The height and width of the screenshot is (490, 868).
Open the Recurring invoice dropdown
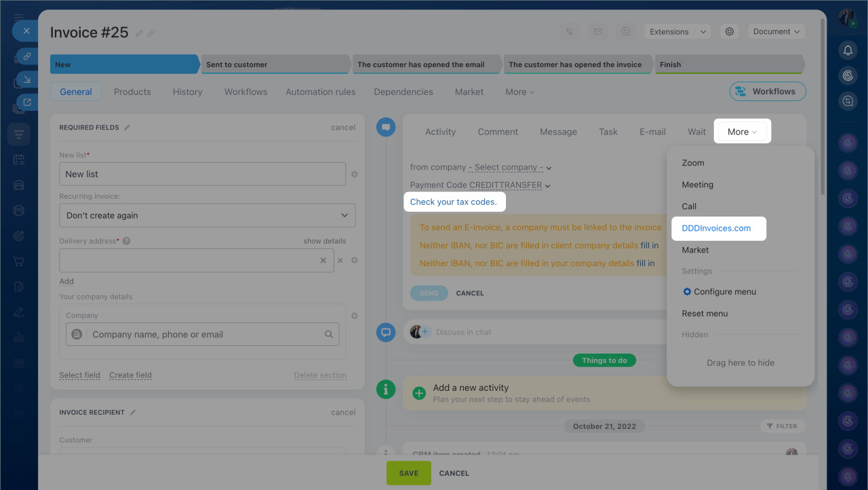coord(207,216)
